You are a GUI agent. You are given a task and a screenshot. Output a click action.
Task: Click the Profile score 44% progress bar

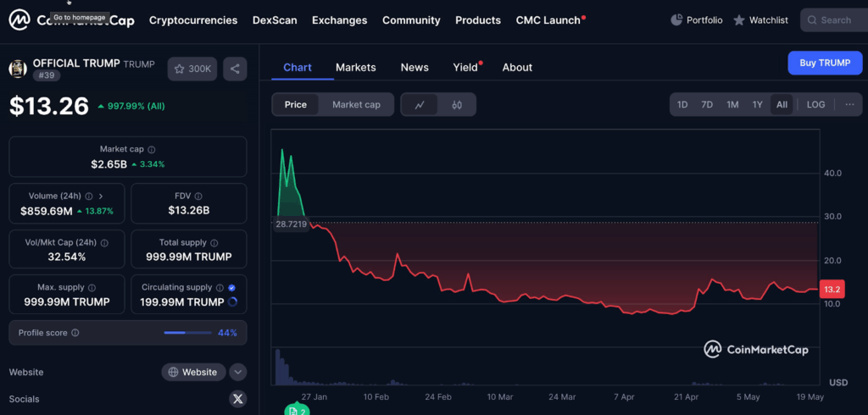187,333
